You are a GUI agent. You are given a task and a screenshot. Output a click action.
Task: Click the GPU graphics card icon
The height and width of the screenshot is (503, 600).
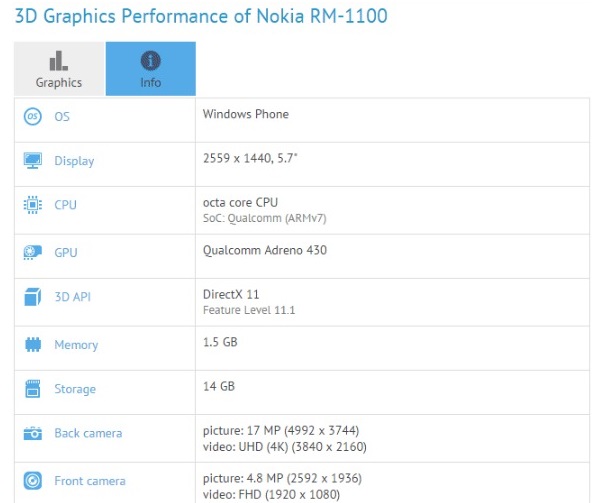(33, 252)
